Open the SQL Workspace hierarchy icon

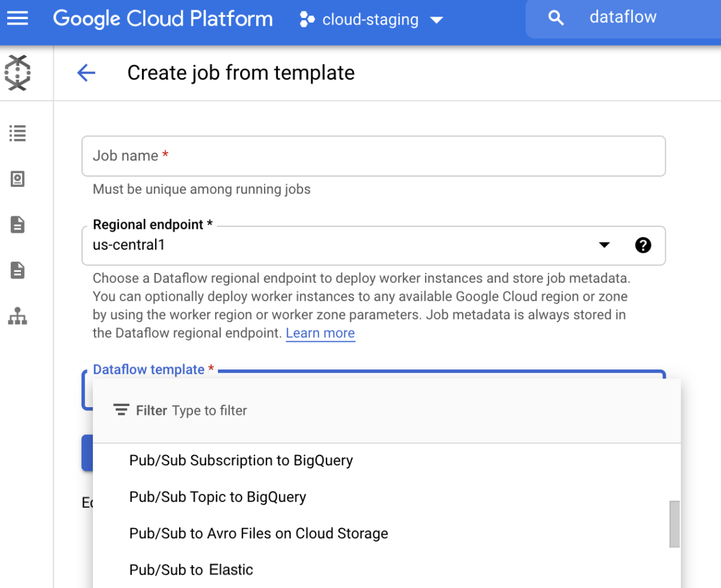17,316
